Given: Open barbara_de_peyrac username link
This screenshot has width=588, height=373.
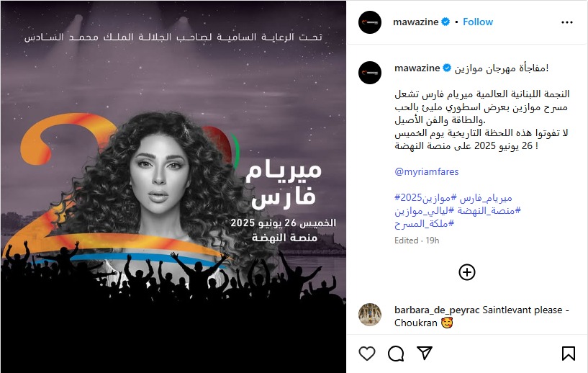Looking at the screenshot, I should click(x=437, y=310).
